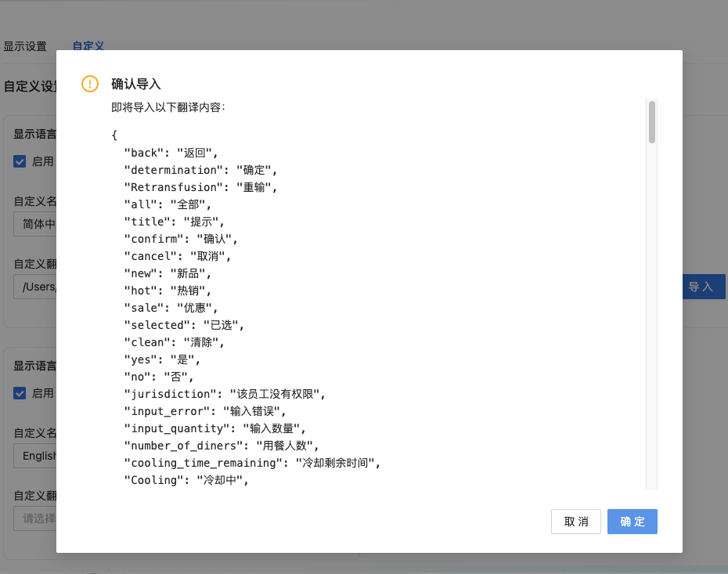Click the "back": "返回" JSON line
The width and height of the screenshot is (728, 574).
(171, 153)
